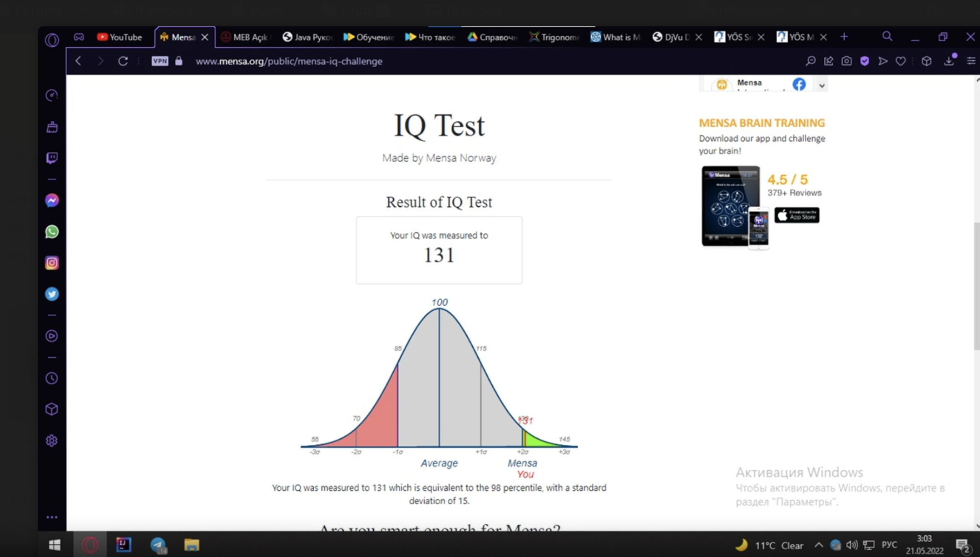The width and height of the screenshot is (980, 557).
Task: Open the three-dots sidebar menu
Action: click(x=52, y=517)
